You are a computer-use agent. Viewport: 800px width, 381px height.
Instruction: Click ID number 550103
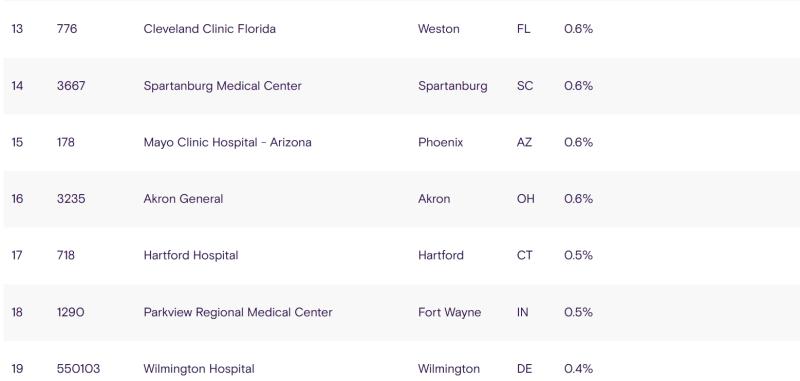[79, 369]
